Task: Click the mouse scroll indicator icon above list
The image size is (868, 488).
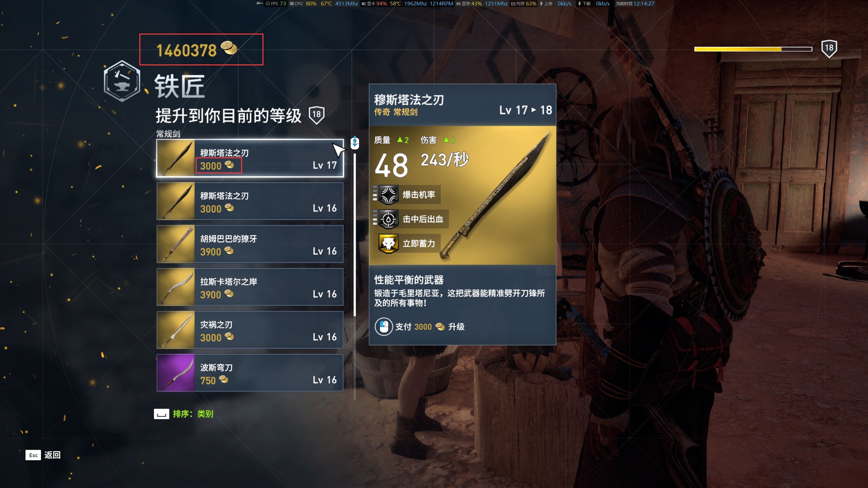Action: [x=355, y=142]
